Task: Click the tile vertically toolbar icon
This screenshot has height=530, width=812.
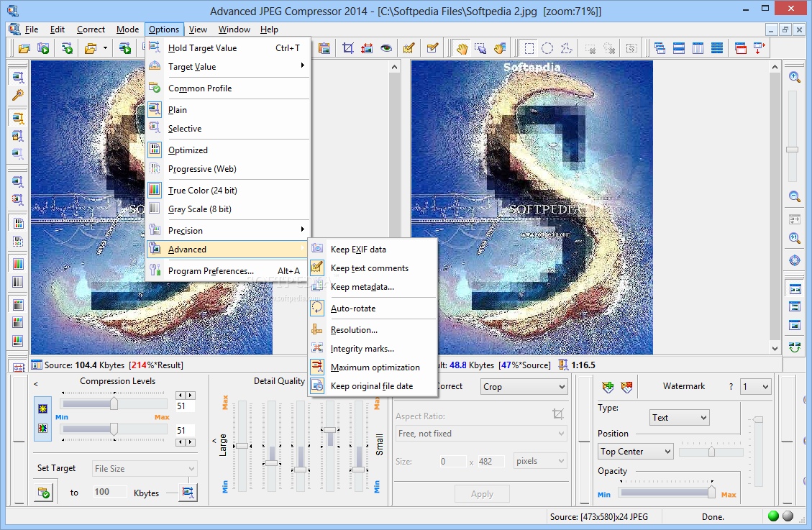Action: [x=698, y=49]
